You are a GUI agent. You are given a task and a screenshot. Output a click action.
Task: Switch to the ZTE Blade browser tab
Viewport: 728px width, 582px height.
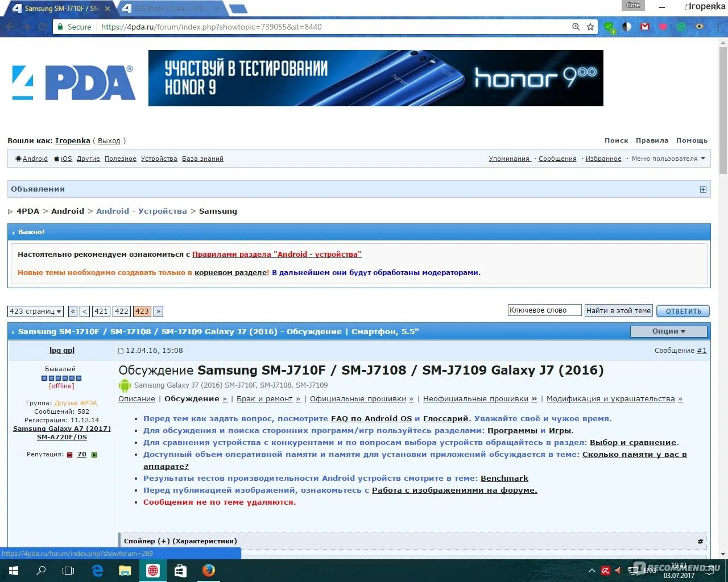click(169, 9)
